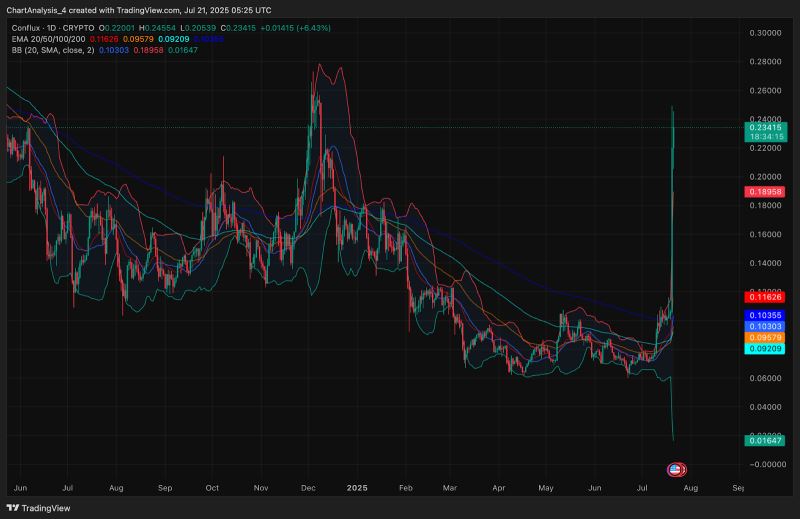Click the orange 0.09579 EMA price tag
The height and width of the screenshot is (519, 800).
[x=765, y=337]
